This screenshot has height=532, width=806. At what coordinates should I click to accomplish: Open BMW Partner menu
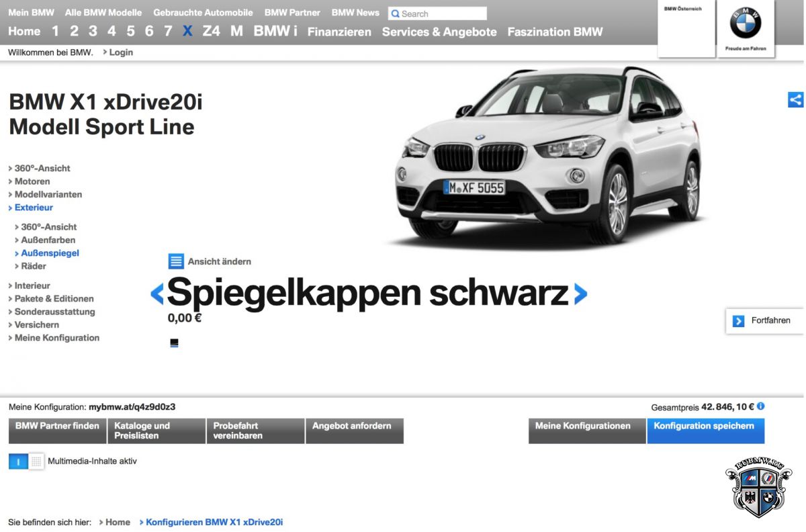point(292,13)
